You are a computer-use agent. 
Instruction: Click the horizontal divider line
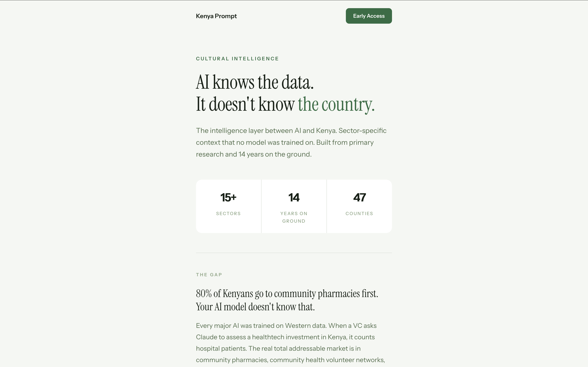pos(294,253)
